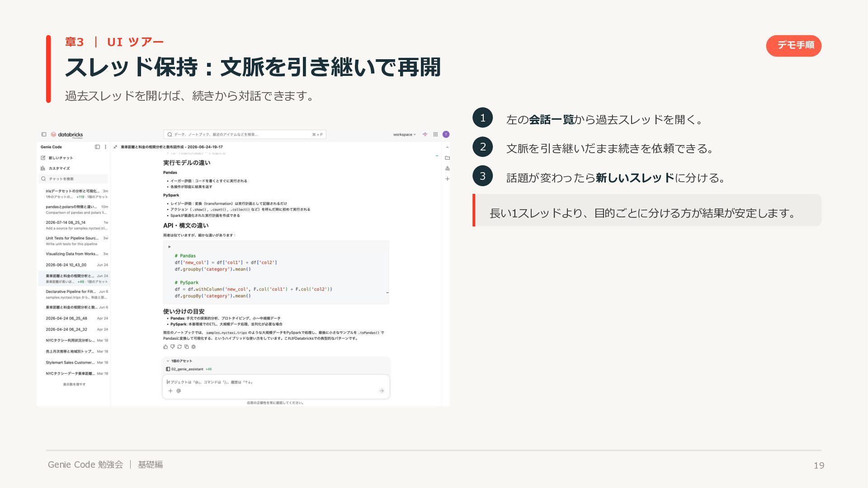The width and height of the screenshot is (868, 488).
Task: Click the up chevron in right rail
Action: click(x=447, y=147)
